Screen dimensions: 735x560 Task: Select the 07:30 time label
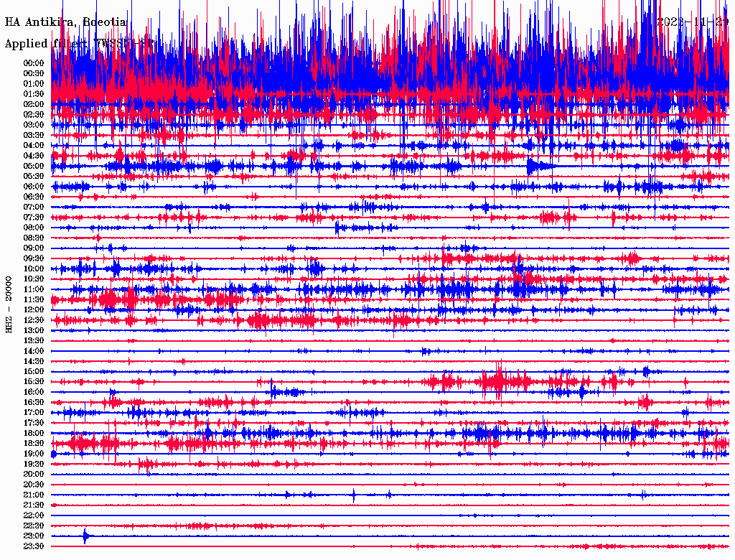[x=34, y=218]
